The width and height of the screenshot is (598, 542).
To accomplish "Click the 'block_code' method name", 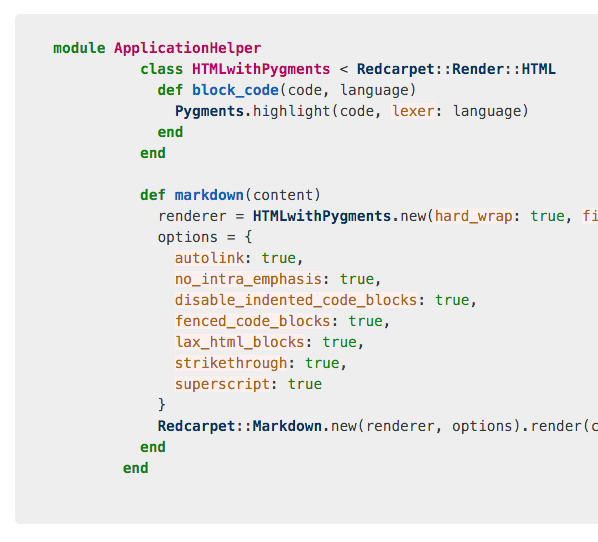I will pyautogui.click(x=235, y=90).
